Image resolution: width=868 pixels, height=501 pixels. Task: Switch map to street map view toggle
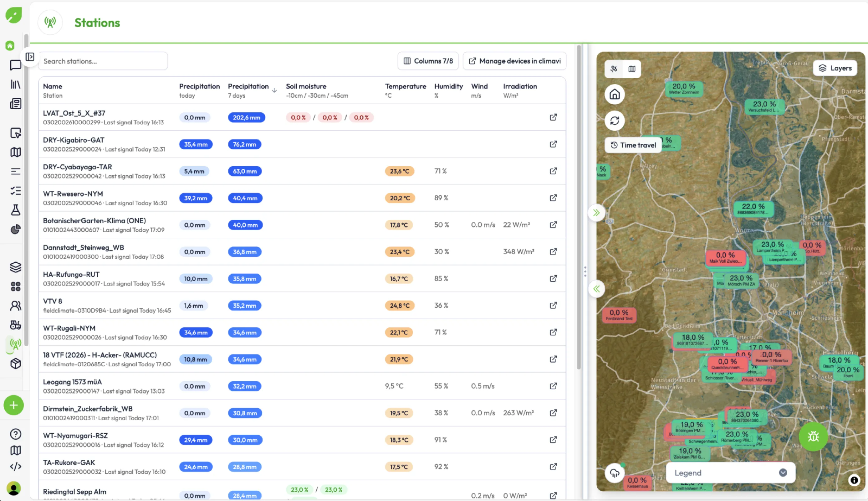coord(632,69)
